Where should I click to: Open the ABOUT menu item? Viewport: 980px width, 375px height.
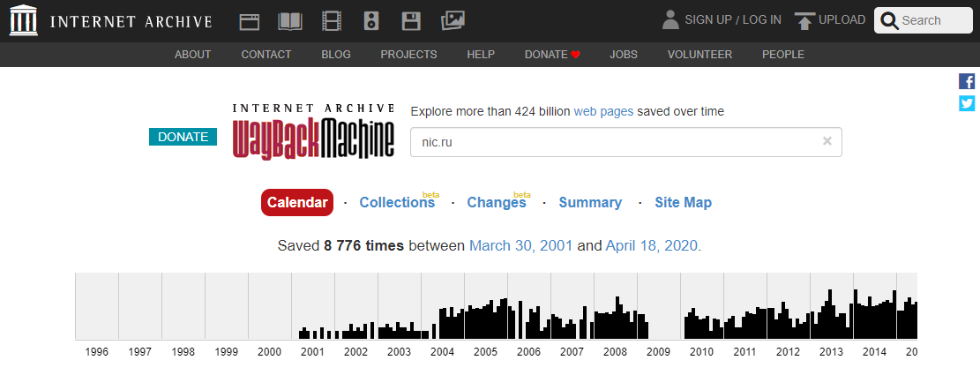[192, 55]
